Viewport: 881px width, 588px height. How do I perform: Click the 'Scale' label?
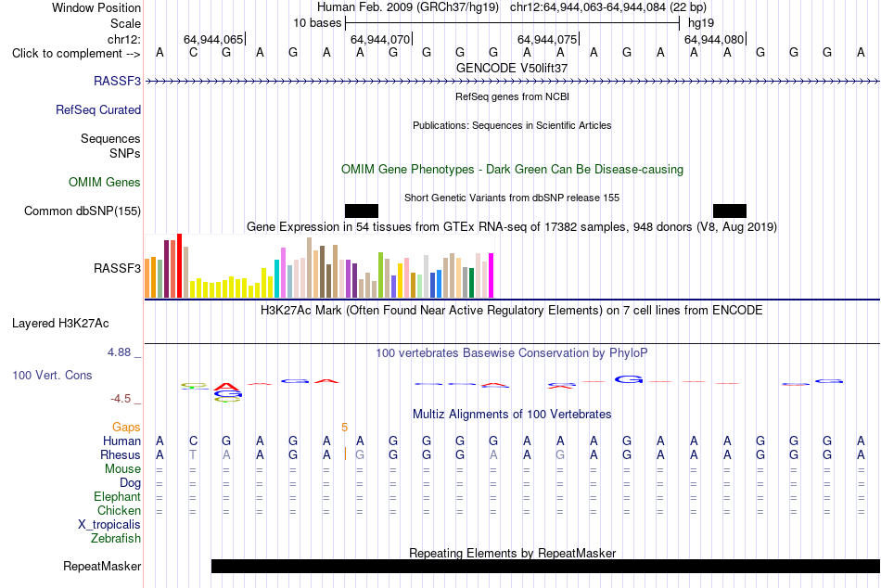click(x=125, y=23)
